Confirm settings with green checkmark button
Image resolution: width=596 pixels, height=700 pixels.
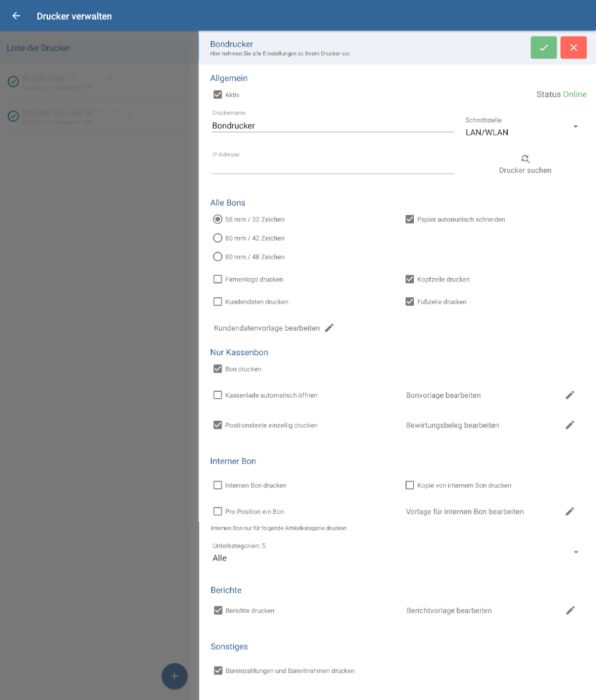543,48
